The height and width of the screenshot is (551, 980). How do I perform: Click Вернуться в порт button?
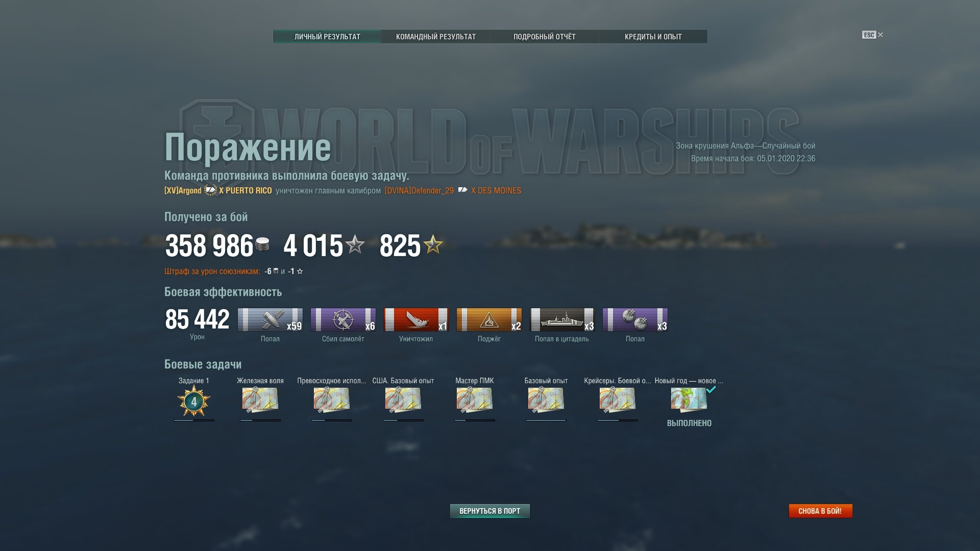(x=490, y=511)
